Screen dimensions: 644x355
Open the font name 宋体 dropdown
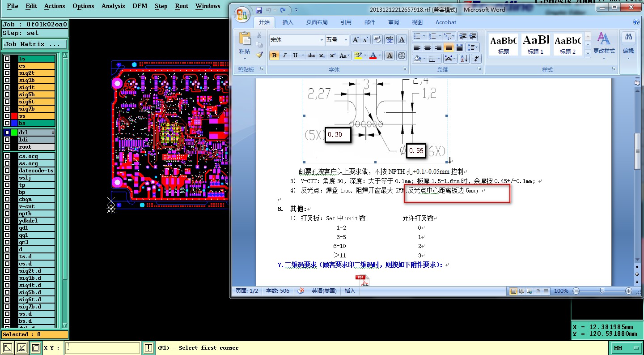[x=321, y=40]
